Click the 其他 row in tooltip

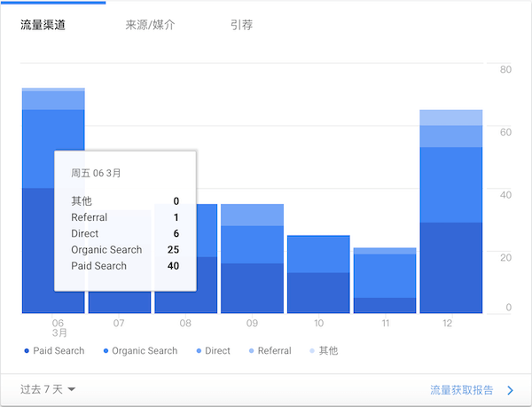[125, 200]
